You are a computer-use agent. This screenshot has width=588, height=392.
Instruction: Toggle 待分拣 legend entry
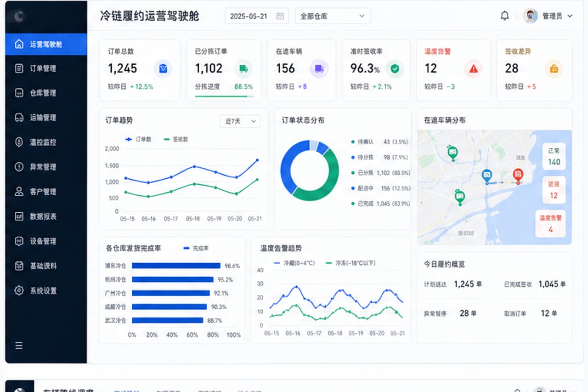click(380, 157)
